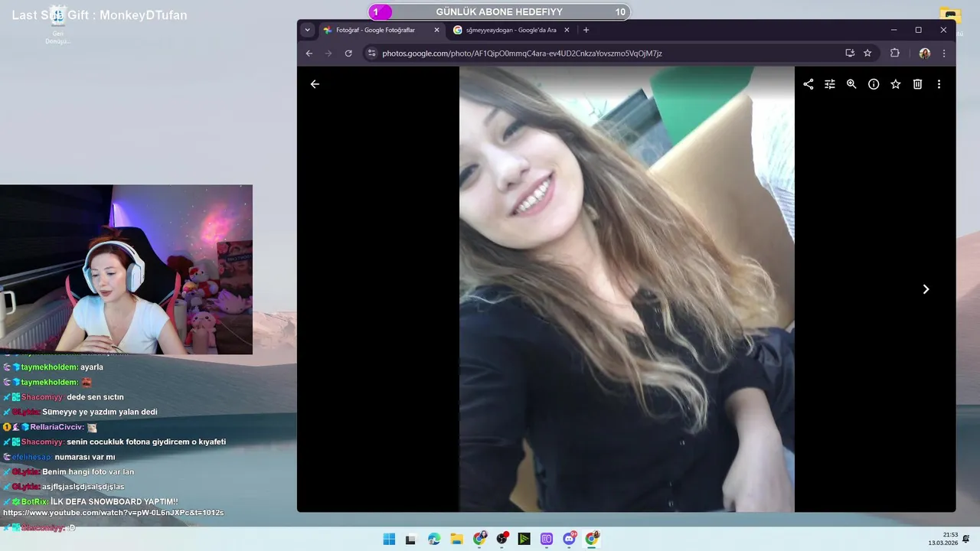This screenshot has width=980, height=551.
Task: Open Chrome extensions menu
Action: [x=894, y=54]
